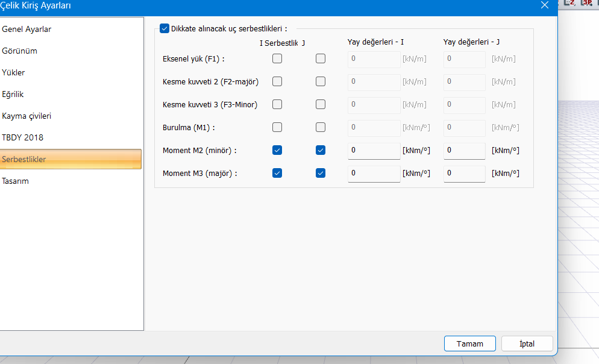The width and height of the screenshot is (599, 364).
Task: Enable Eksenel yük (F1) J-end release
Action: 321,58
